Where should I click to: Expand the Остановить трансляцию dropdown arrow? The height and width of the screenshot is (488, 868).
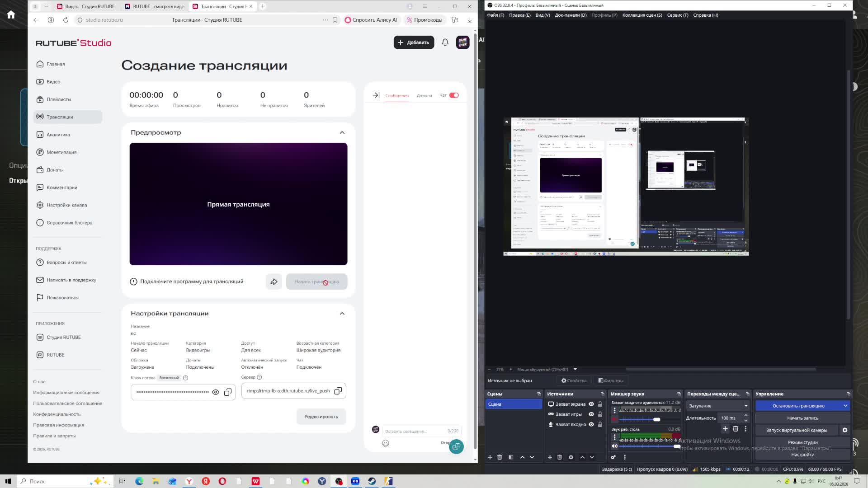(x=845, y=406)
